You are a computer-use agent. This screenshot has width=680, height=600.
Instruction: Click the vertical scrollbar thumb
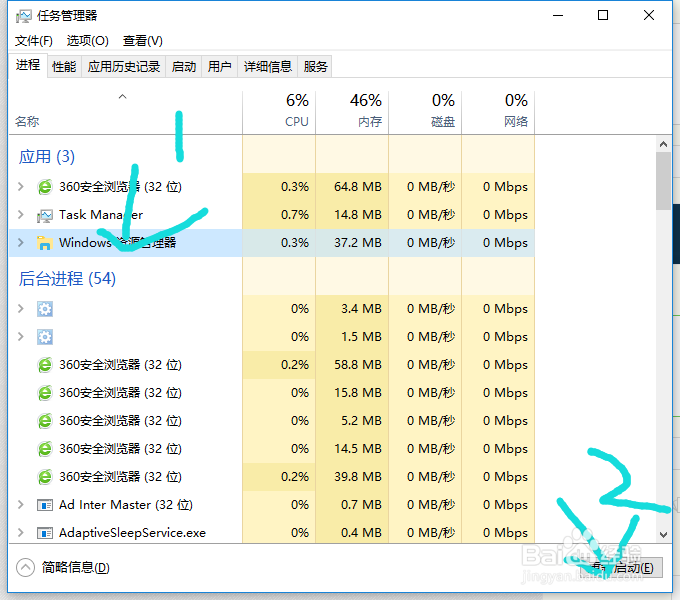point(664,181)
